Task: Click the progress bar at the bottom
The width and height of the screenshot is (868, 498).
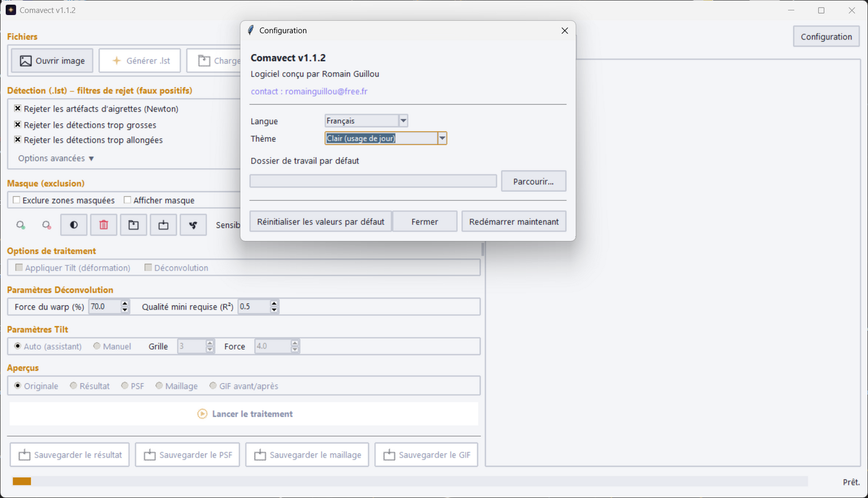Action: [410, 481]
